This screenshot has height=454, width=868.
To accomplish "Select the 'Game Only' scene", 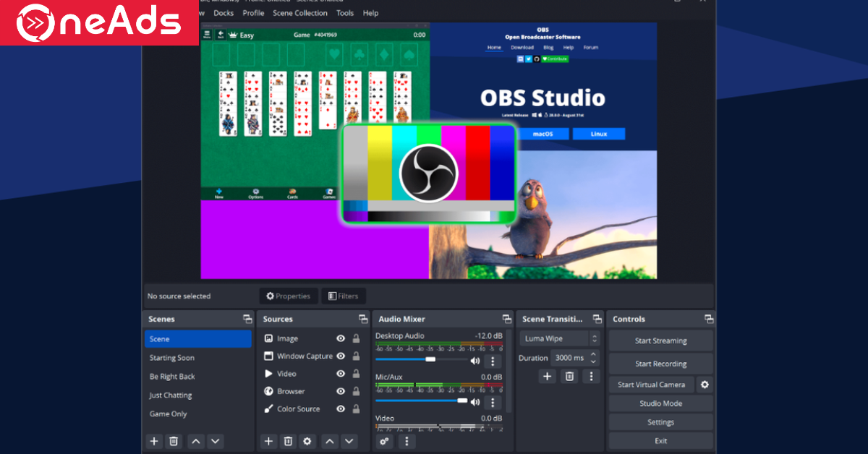I will point(198,414).
